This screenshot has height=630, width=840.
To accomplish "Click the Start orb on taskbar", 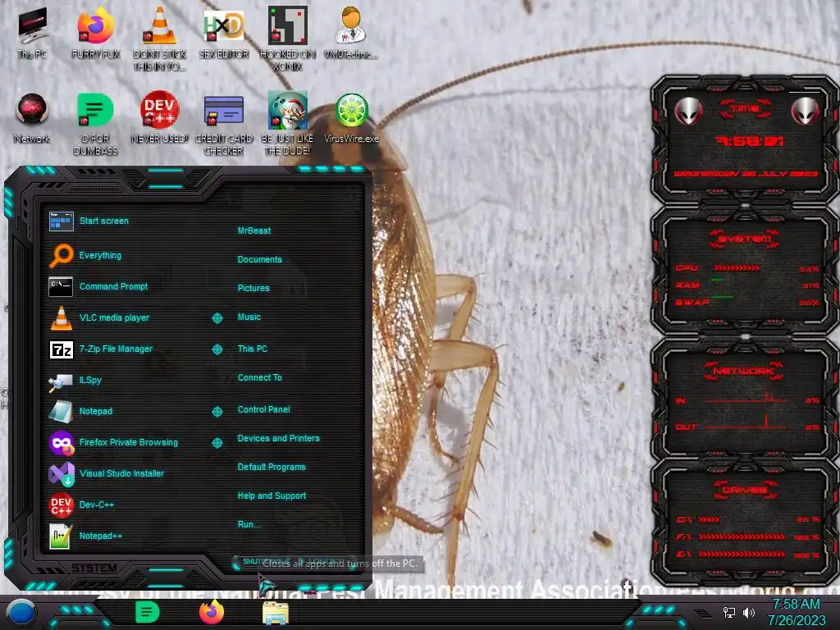I will (x=21, y=613).
